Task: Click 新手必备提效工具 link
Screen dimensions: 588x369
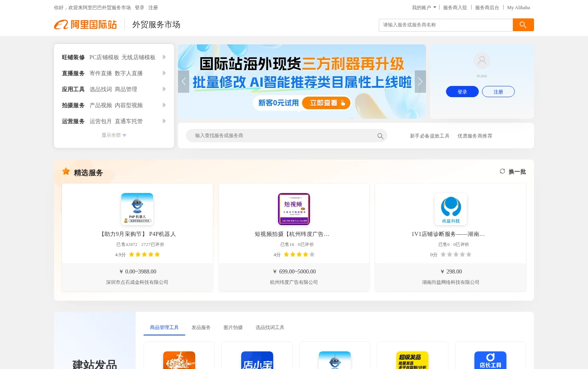Action: coord(430,136)
